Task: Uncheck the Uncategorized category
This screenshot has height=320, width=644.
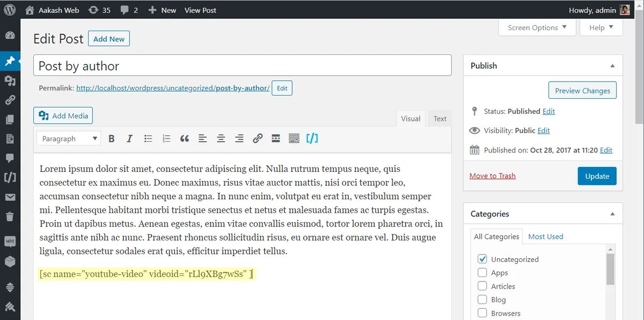Action: (482, 259)
